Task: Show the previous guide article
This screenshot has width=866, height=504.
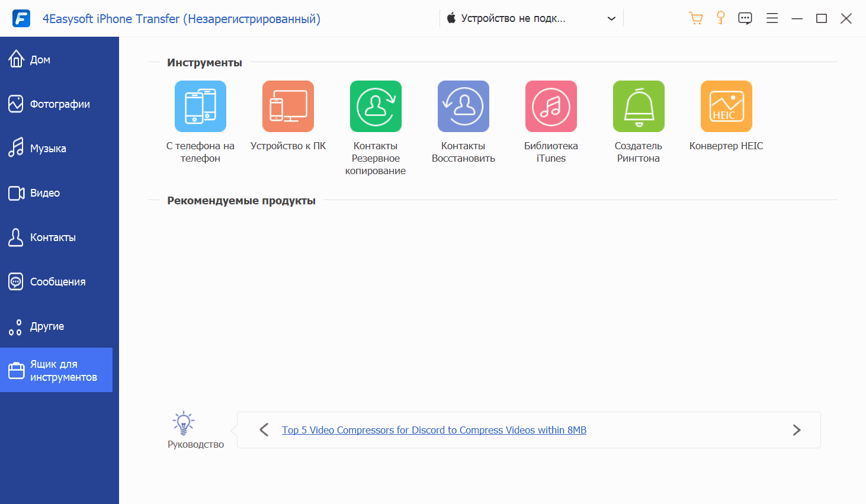Action: click(264, 430)
